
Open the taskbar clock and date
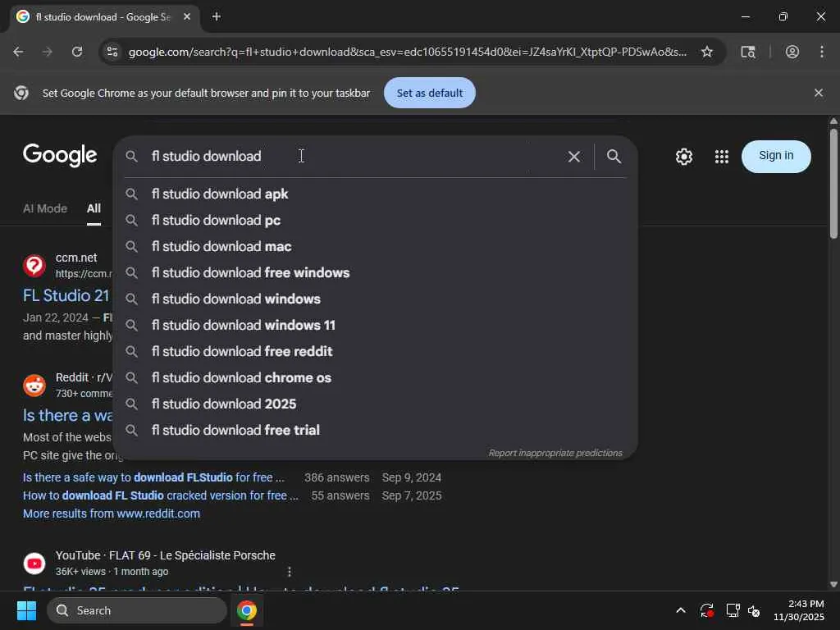click(799, 610)
